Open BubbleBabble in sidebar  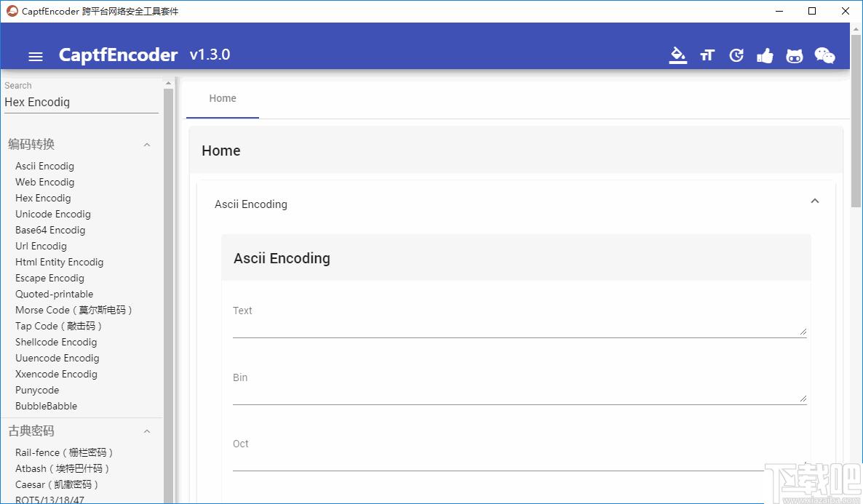pyautogui.click(x=47, y=406)
